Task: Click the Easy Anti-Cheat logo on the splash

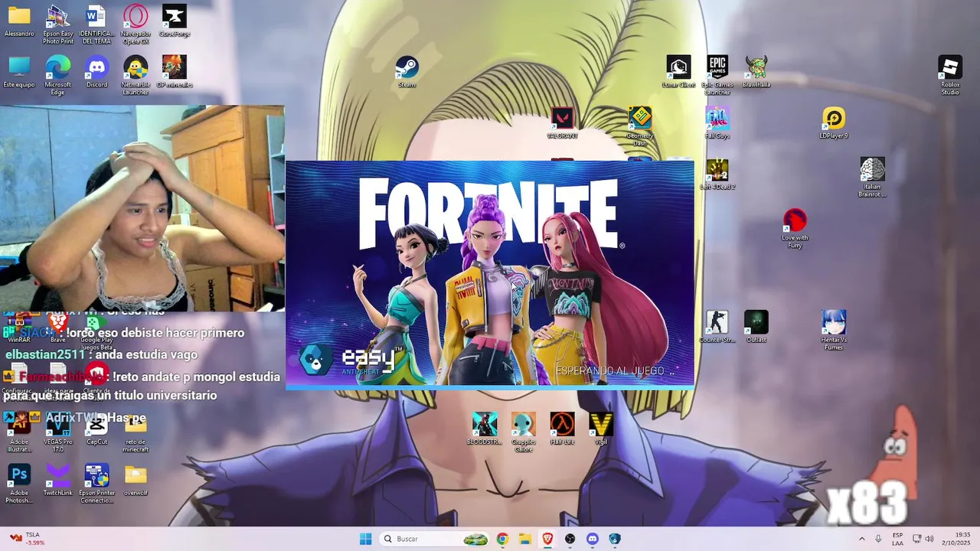Action: [x=351, y=360]
